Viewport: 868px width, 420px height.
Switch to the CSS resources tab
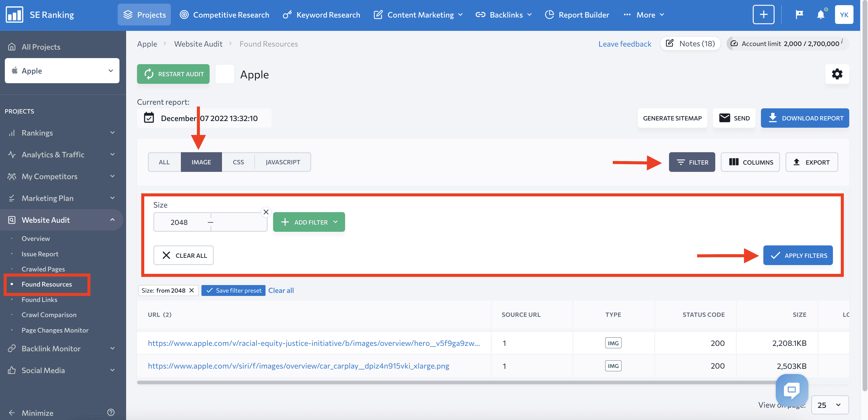(x=238, y=162)
